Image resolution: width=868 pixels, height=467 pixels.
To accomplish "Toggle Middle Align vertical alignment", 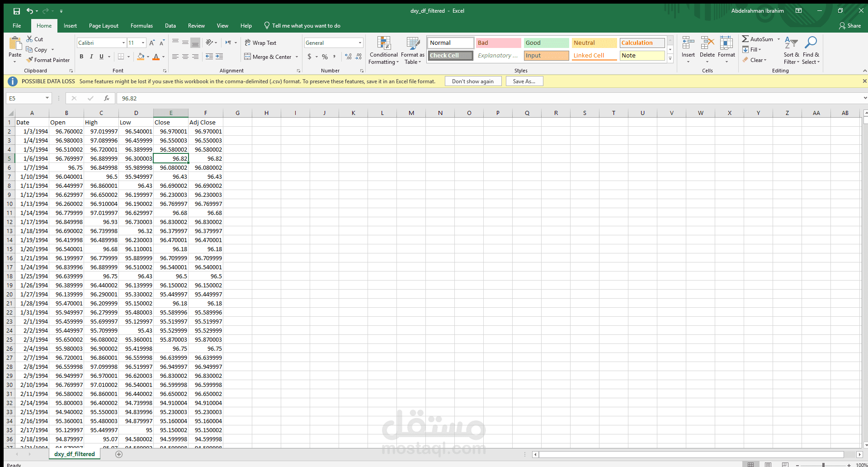I will [185, 43].
